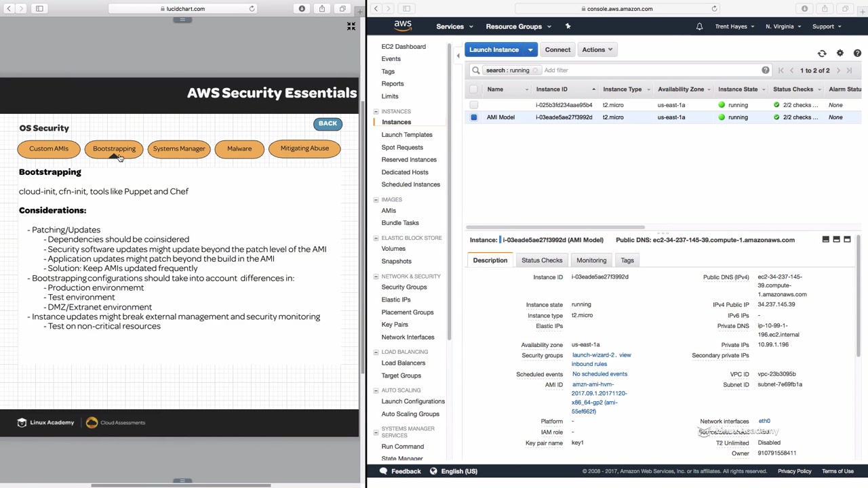The width and height of the screenshot is (868, 488).
Task: Open the Actions dropdown
Action: [597, 49]
